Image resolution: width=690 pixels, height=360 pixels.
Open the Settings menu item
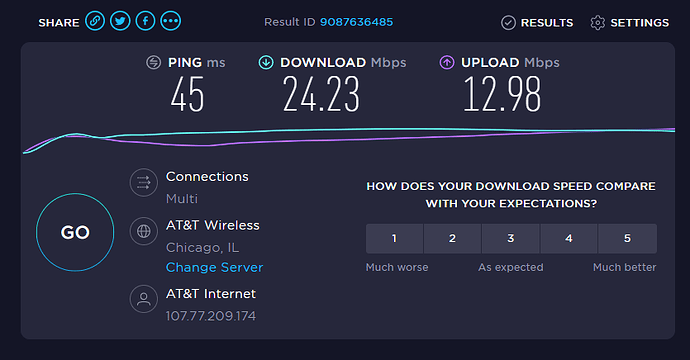click(x=630, y=22)
